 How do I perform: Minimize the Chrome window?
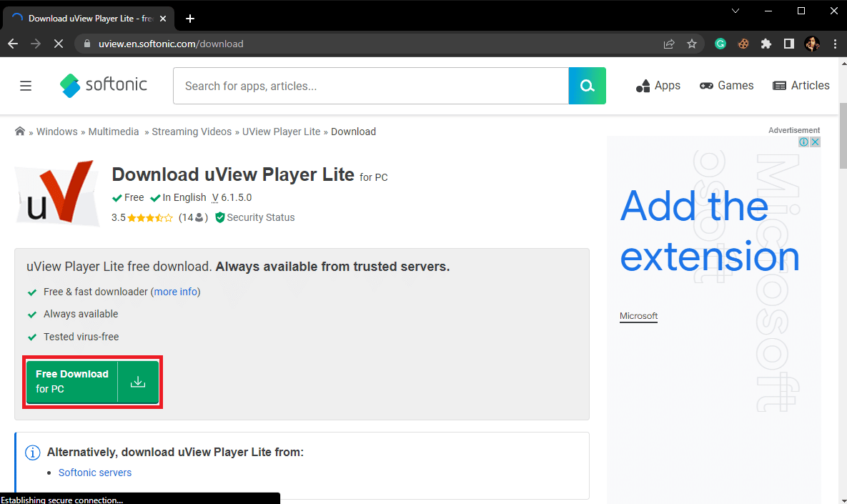[x=768, y=11]
